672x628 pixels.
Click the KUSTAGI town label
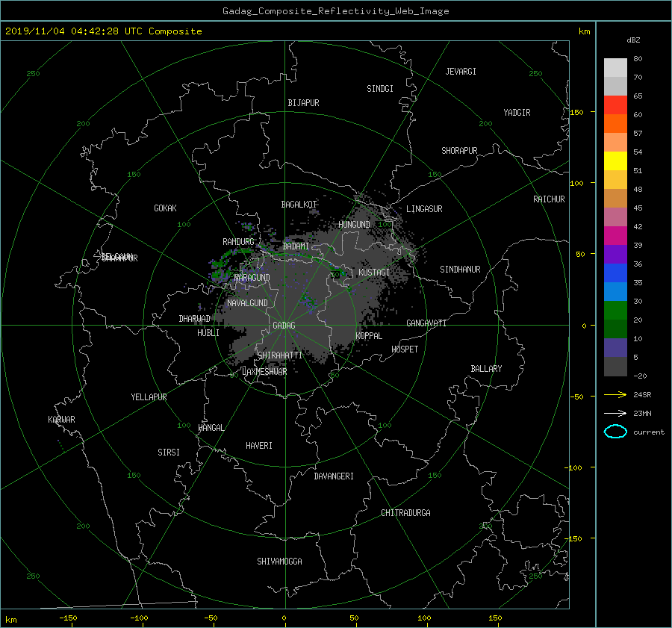pos(374,273)
